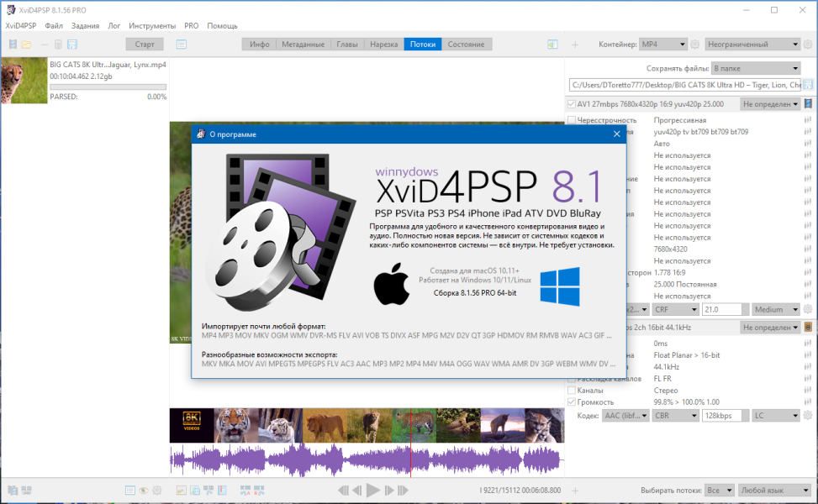
Task: Open audio codec settings gear beside LC
Action: point(808,416)
